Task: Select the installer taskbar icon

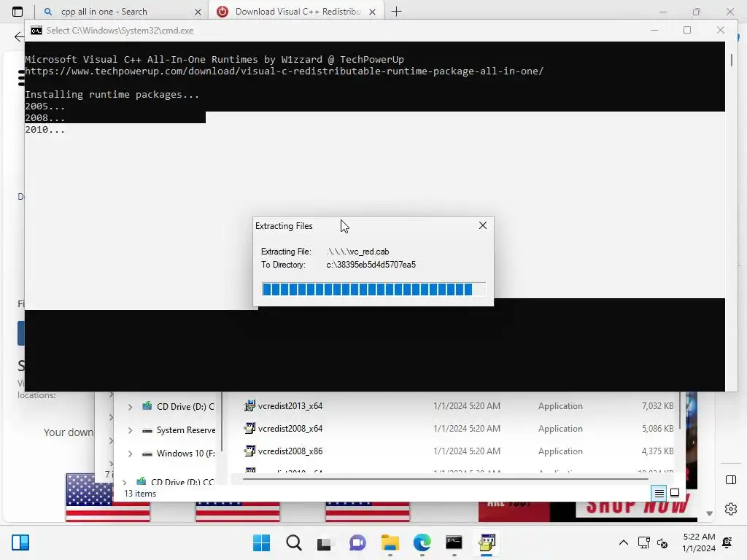Action: (x=487, y=542)
